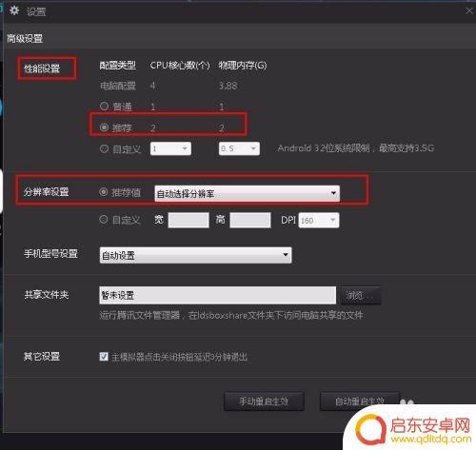Select the 自定义 performance option
Viewport: 476px width, 450px height.
(x=104, y=148)
